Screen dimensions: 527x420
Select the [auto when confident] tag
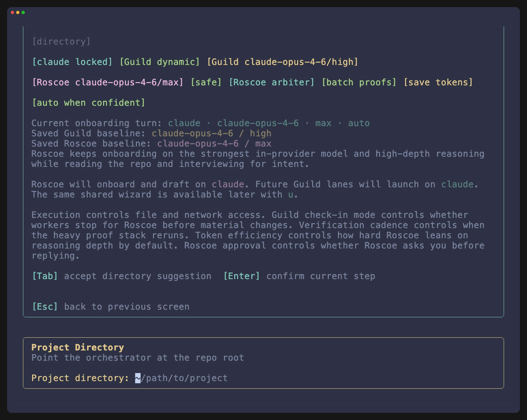(x=89, y=103)
